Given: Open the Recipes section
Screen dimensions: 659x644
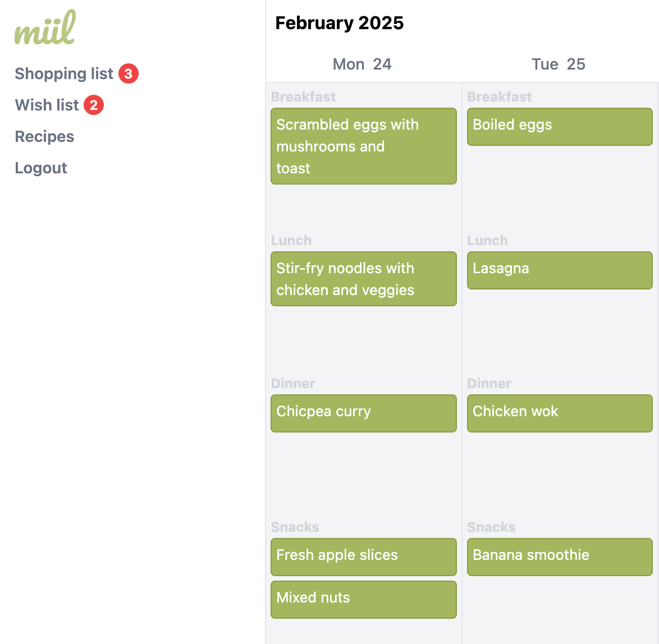Looking at the screenshot, I should tap(44, 136).
